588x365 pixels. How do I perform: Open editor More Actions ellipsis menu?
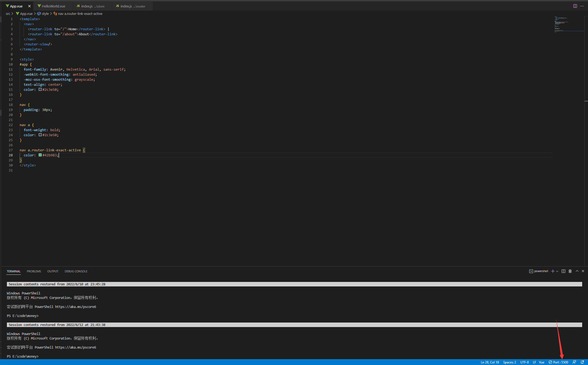coord(582,6)
